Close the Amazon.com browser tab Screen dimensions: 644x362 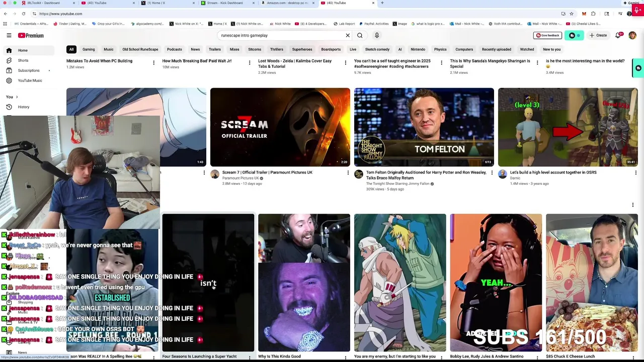coord(312,3)
